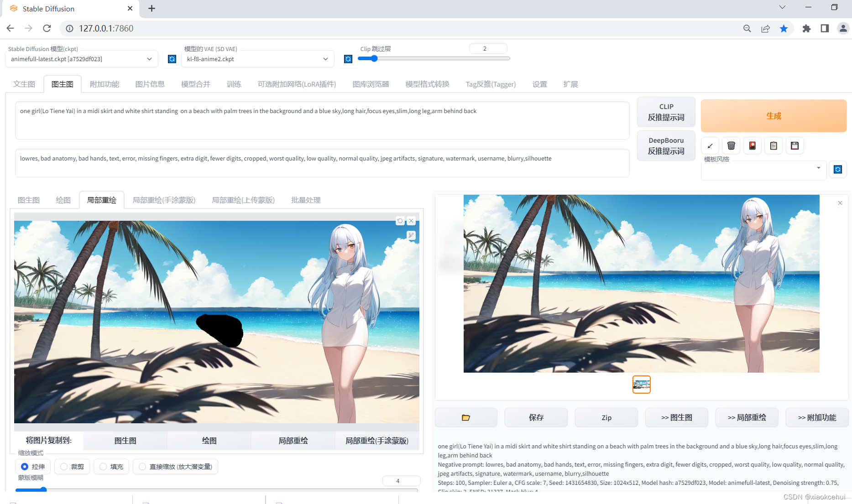The width and height of the screenshot is (852, 504).
Task: Clear the prompt with trash icon
Action: 731,145
